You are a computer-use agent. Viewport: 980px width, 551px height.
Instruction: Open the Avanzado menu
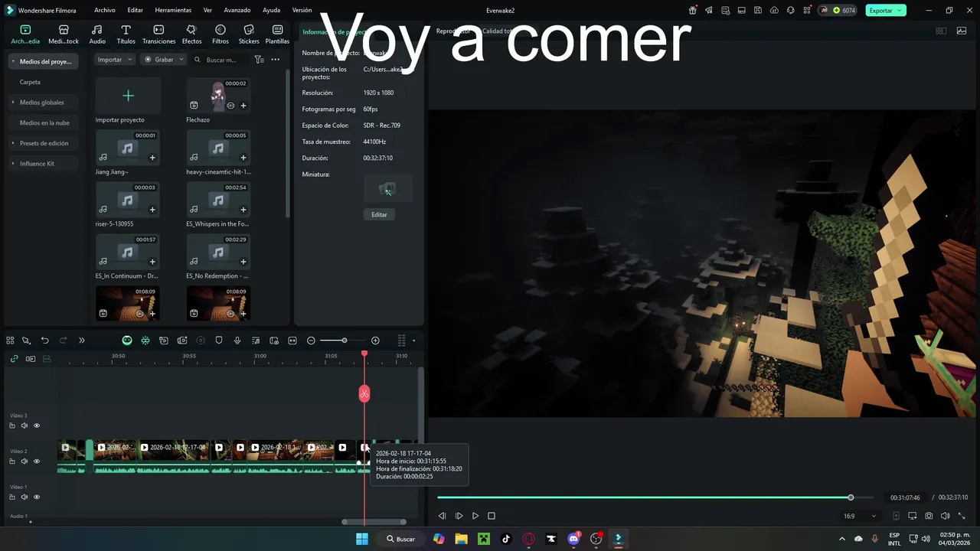pyautogui.click(x=237, y=11)
